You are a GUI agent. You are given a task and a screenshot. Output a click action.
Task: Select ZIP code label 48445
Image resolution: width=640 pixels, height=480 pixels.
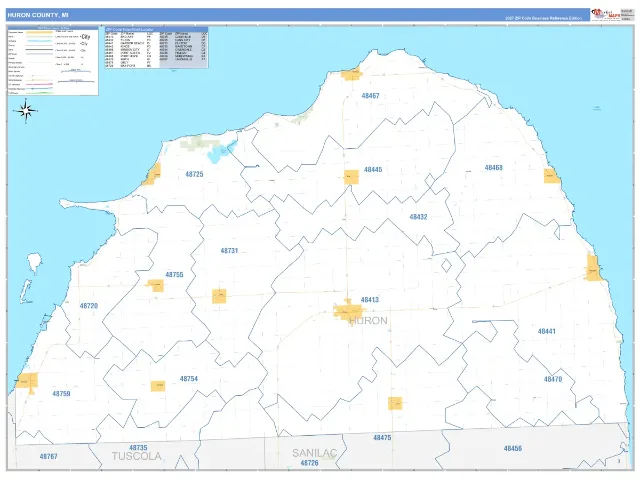[x=373, y=169]
